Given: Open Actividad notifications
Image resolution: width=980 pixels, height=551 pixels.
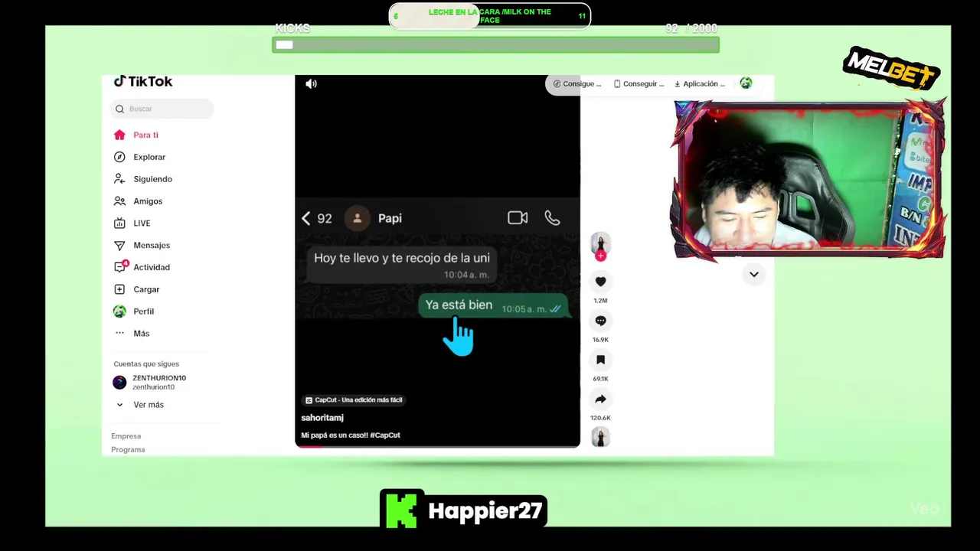Looking at the screenshot, I should point(152,267).
